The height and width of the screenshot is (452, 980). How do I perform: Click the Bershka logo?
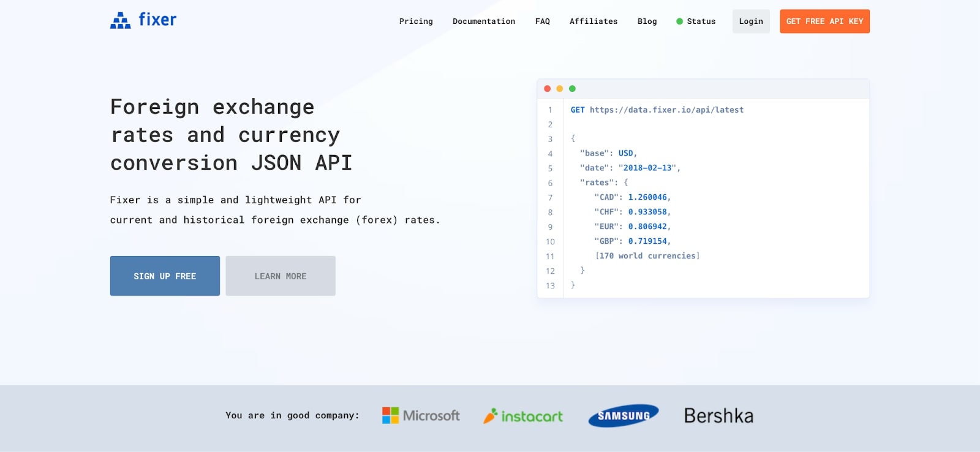718,416
